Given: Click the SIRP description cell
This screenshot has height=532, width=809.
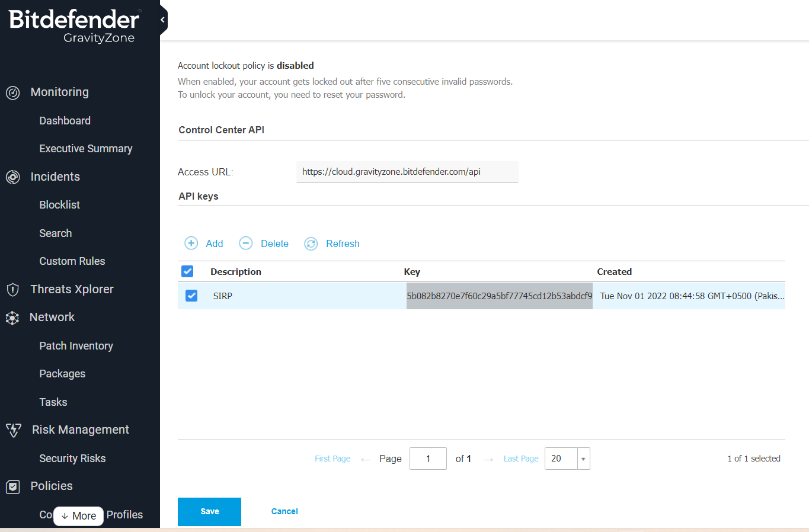Looking at the screenshot, I should [223, 296].
